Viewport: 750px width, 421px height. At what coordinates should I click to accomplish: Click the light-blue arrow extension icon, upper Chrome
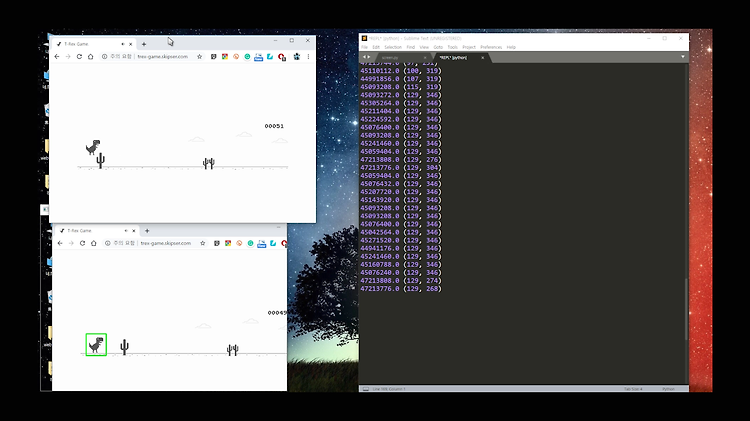pyautogui.click(x=270, y=56)
